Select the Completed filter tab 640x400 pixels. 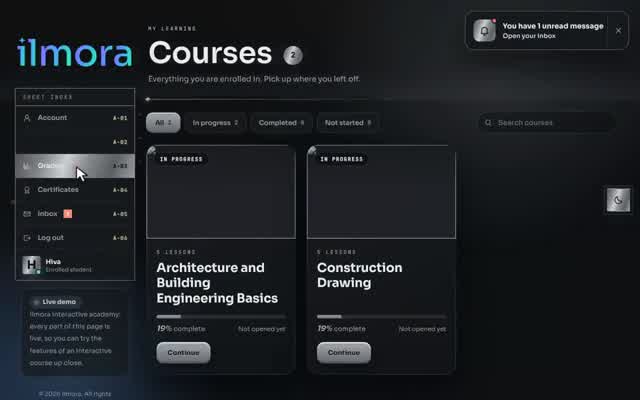coord(281,122)
